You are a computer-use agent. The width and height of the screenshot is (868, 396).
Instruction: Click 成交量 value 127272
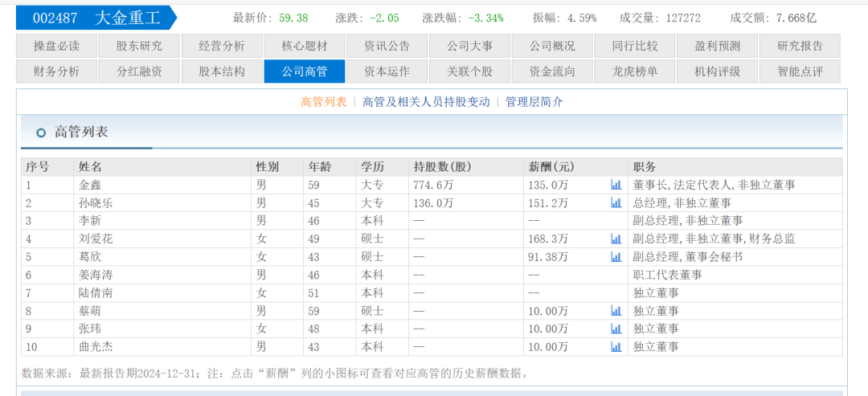click(683, 18)
